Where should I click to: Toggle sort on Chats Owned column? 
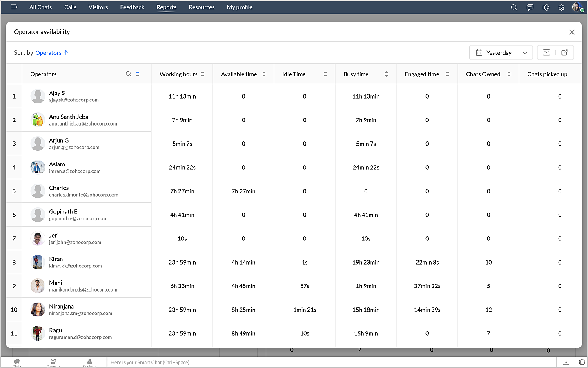pos(509,74)
